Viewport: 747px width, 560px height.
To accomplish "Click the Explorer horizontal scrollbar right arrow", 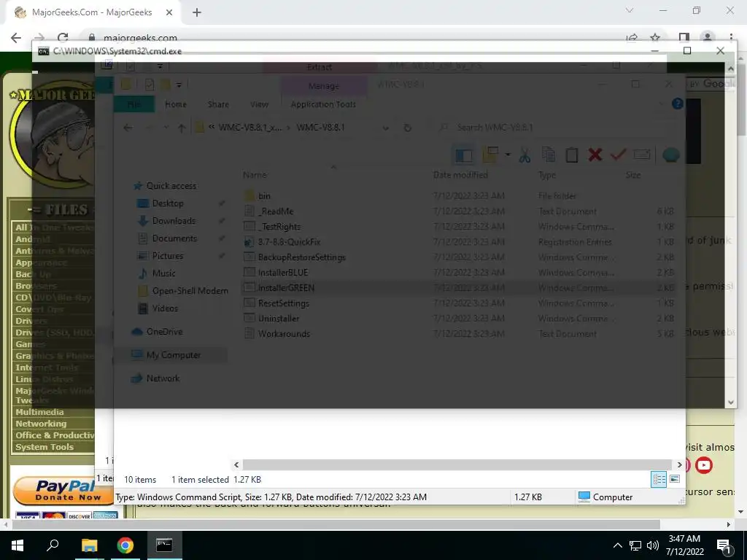I will click(679, 464).
